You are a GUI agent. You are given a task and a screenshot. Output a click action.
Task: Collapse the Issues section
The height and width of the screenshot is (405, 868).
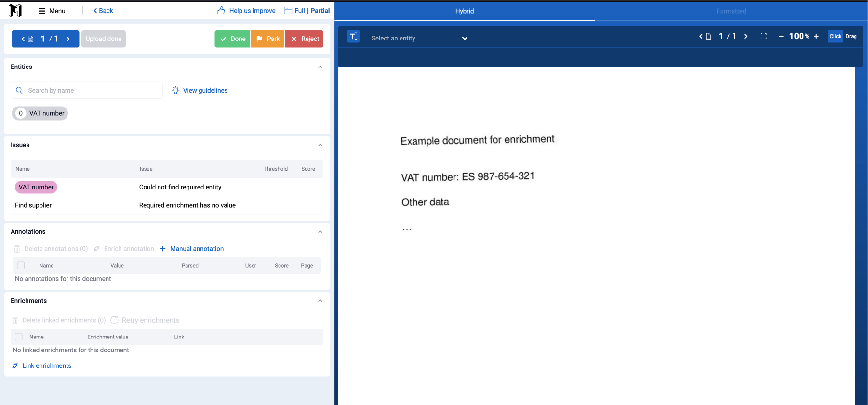[320, 145]
